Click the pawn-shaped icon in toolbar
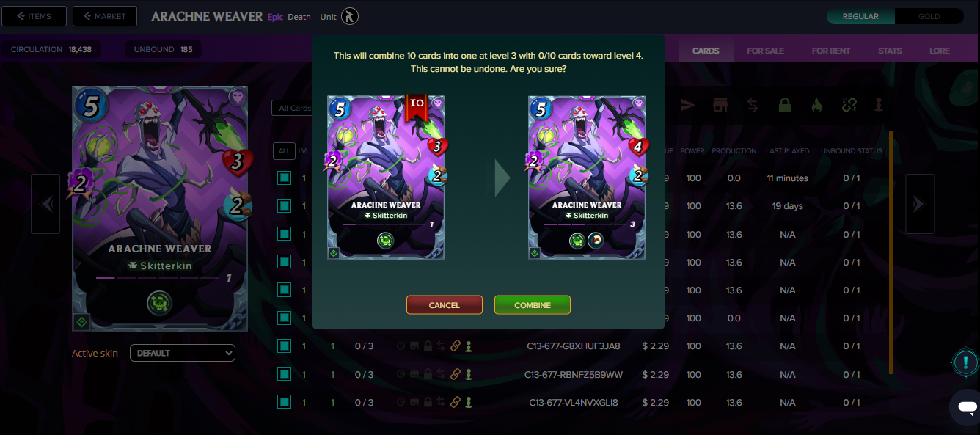980x435 pixels. (x=879, y=106)
